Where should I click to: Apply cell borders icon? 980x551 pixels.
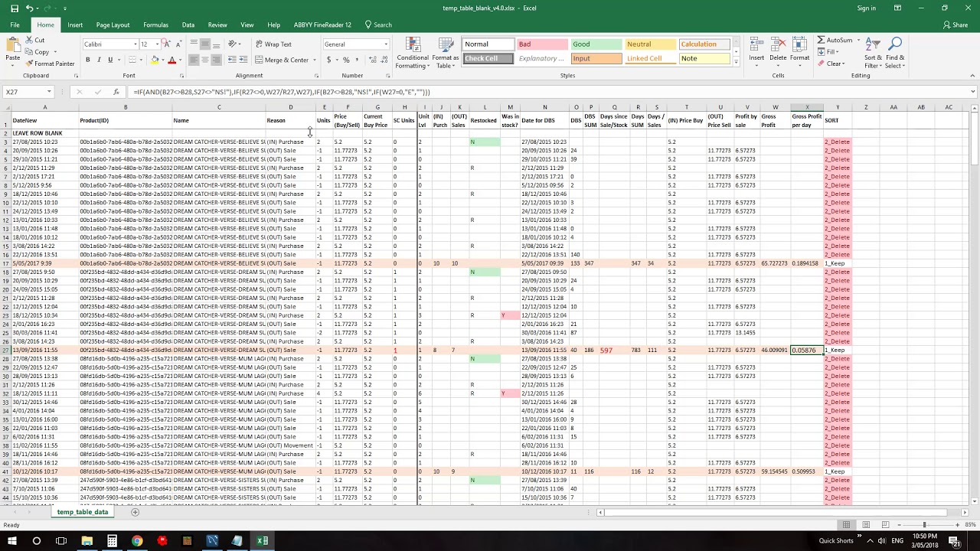tap(132, 60)
